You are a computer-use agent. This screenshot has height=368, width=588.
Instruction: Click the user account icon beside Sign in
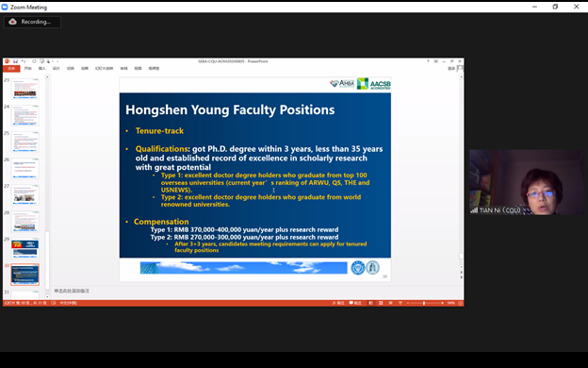click(460, 68)
